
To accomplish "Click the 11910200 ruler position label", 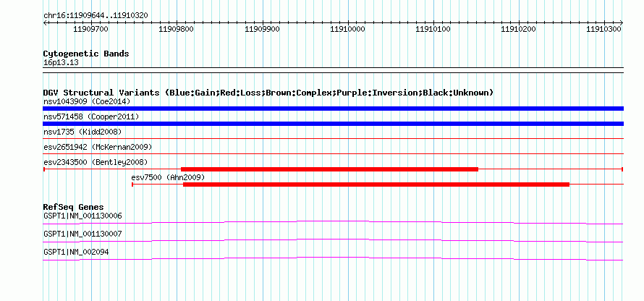I will [x=519, y=29].
